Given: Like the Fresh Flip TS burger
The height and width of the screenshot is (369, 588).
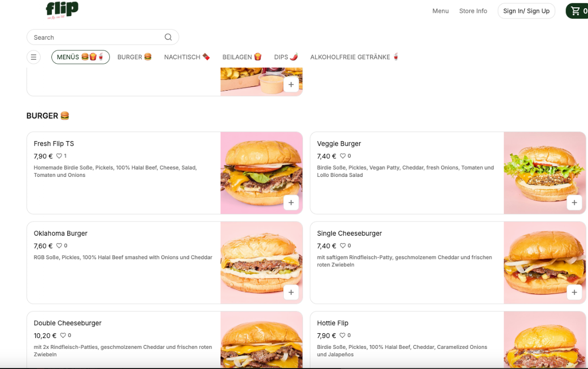Looking at the screenshot, I should pyautogui.click(x=59, y=156).
